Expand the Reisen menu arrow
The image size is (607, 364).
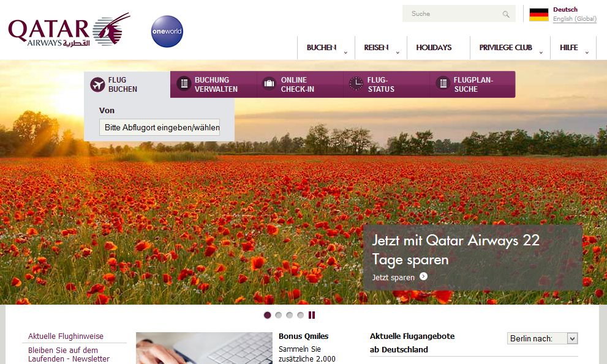[398, 52]
